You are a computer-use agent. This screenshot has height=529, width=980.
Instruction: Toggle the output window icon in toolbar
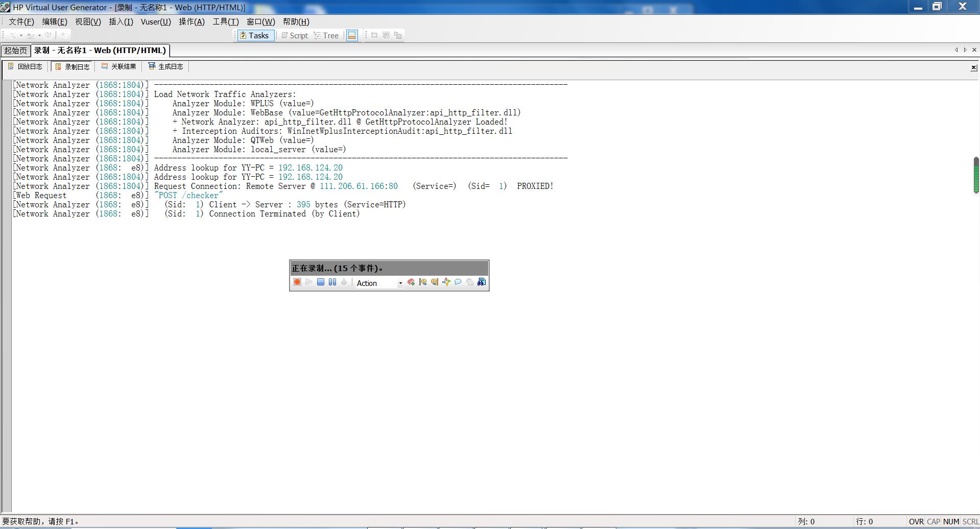tap(352, 35)
